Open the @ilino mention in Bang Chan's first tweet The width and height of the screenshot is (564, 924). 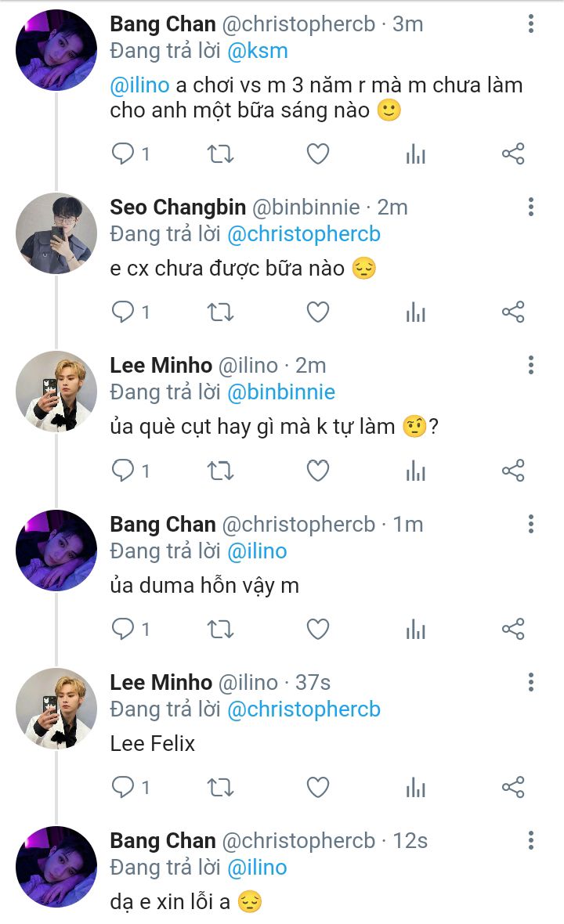tap(139, 85)
